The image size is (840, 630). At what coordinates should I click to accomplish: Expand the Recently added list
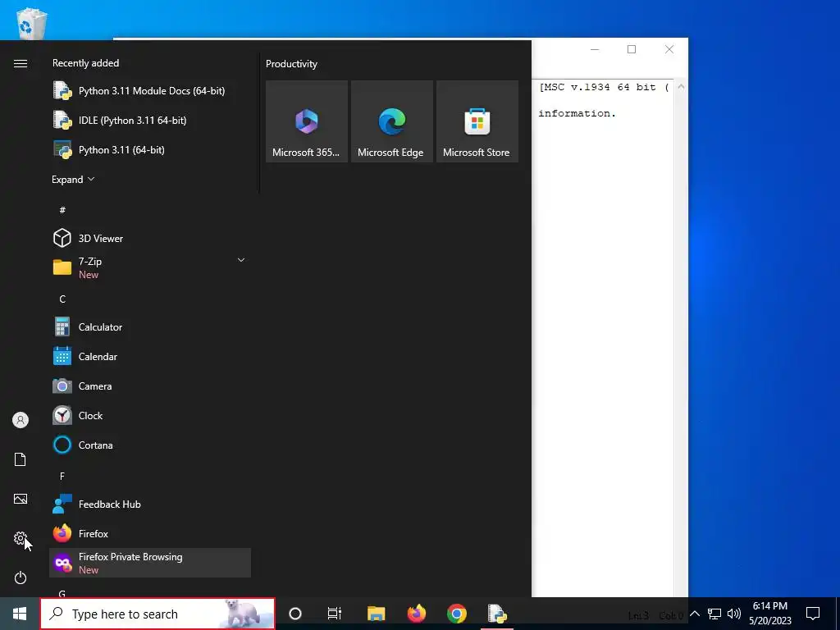tap(73, 180)
